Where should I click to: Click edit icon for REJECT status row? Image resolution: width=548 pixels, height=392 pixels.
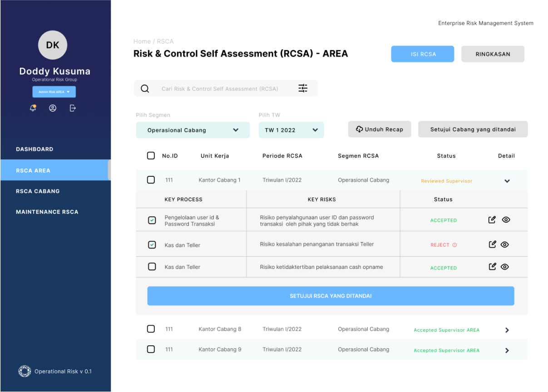(x=492, y=244)
